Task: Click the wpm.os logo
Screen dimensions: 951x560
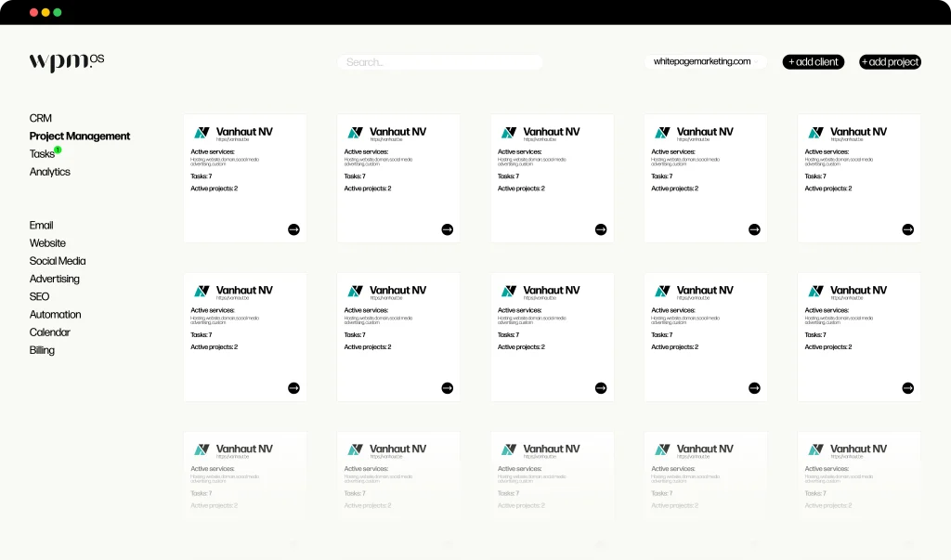Action: 66,62
